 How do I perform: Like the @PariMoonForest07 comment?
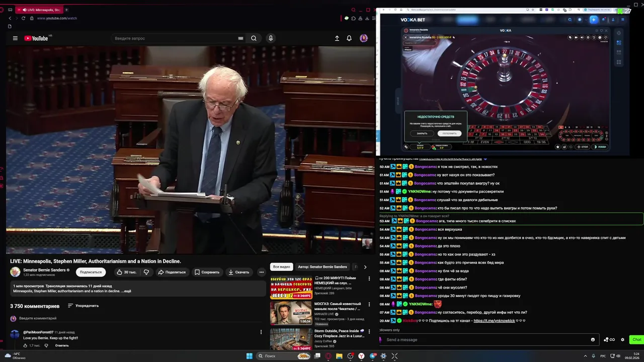click(x=26, y=345)
